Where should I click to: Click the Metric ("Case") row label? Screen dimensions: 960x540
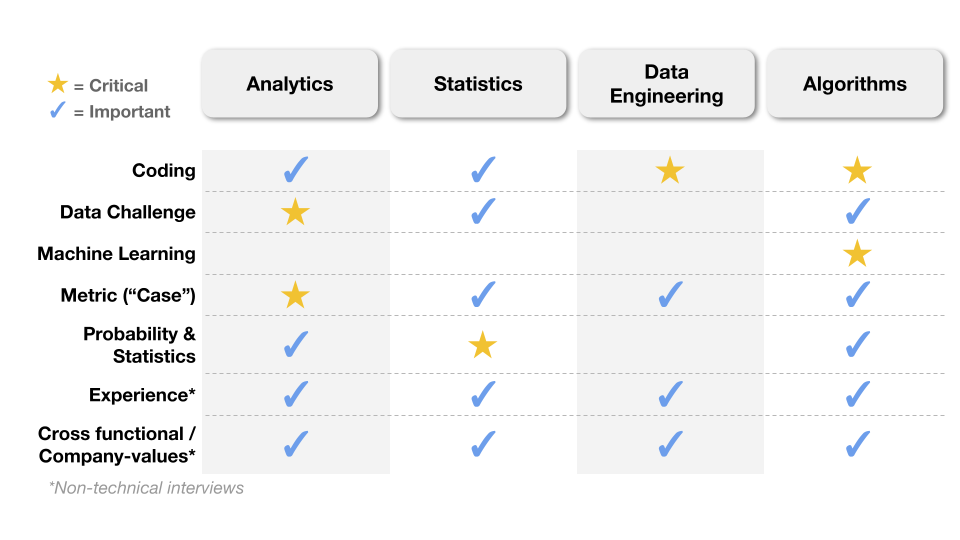pos(128,295)
